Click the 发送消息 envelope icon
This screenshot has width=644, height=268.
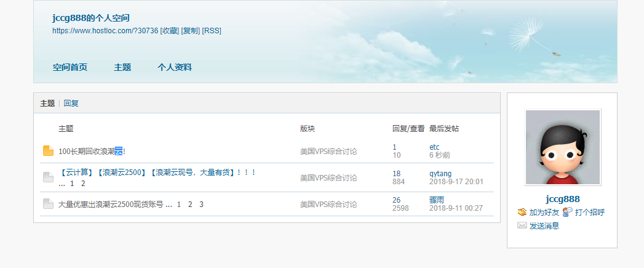click(522, 225)
